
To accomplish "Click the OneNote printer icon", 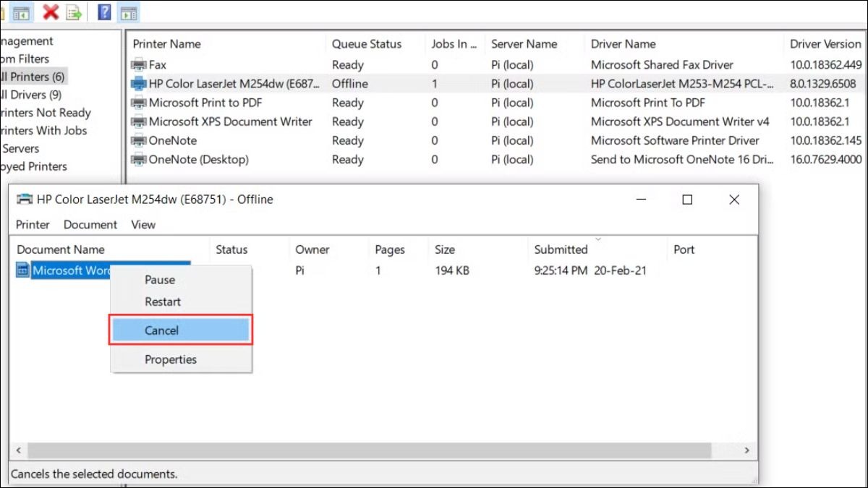I will [138, 140].
